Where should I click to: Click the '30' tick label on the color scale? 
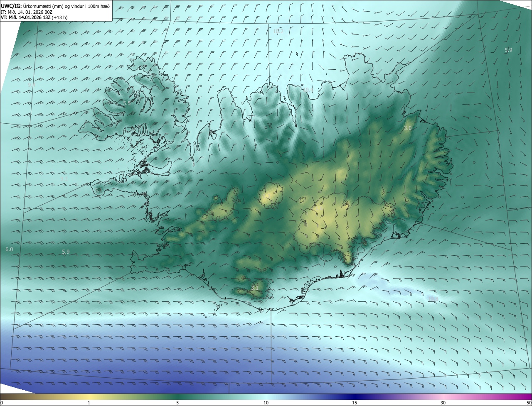(x=443, y=403)
